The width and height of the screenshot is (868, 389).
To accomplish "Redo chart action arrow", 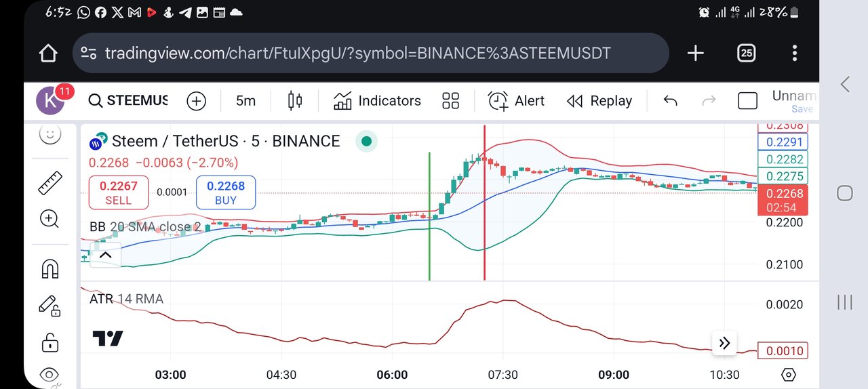I will [x=709, y=101].
